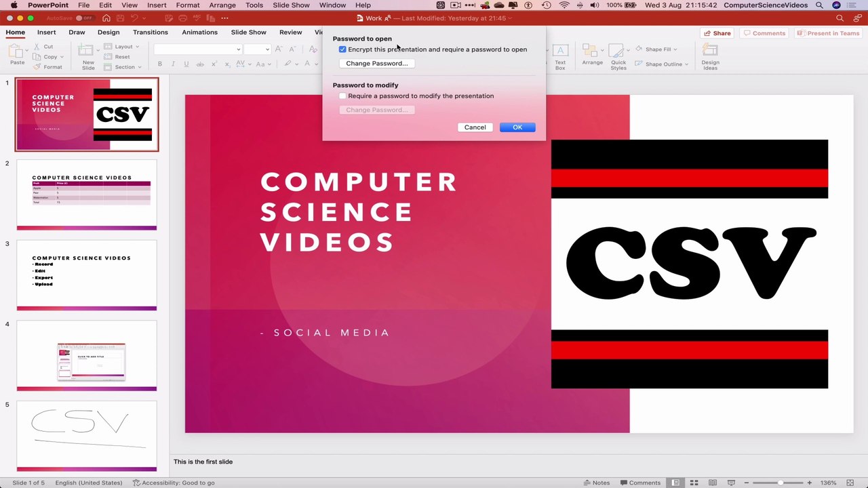Open the Format menu in menu bar
The image size is (868, 488).
tap(188, 5)
